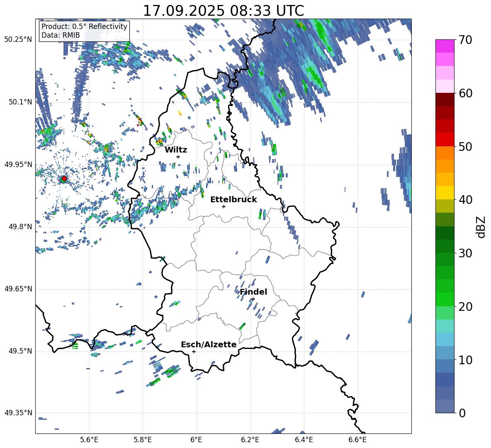Click the 6.2°E longitude label
The height and width of the screenshot is (448, 491).
tap(250, 440)
